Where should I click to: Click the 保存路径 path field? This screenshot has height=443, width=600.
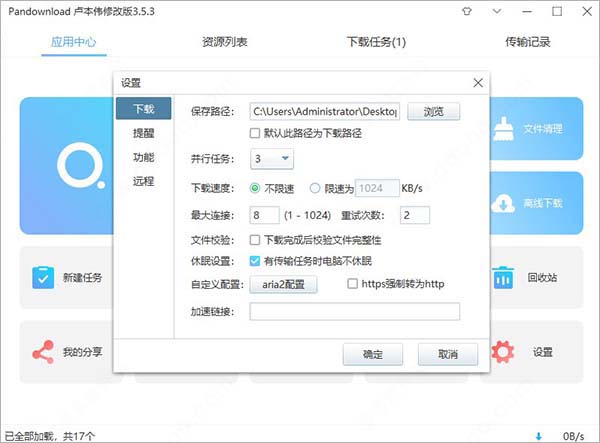coord(324,111)
